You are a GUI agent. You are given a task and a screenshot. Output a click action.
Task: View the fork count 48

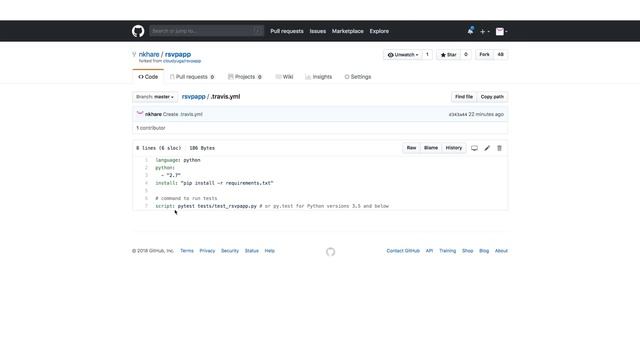click(500, 55)
